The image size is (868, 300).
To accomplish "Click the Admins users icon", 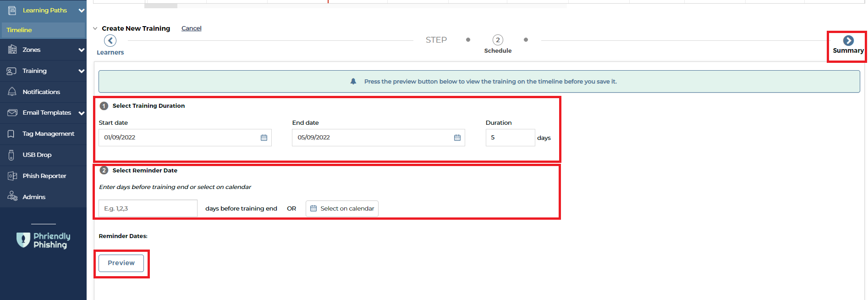I will click(x=12, y=196).
